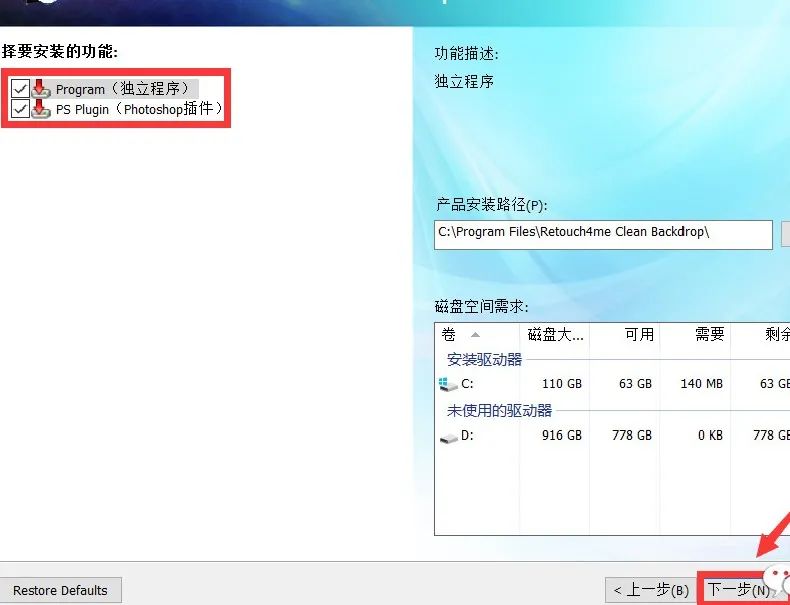Select the Program（独立程序） feature label
Screen dimensions: 790x605
126,89
